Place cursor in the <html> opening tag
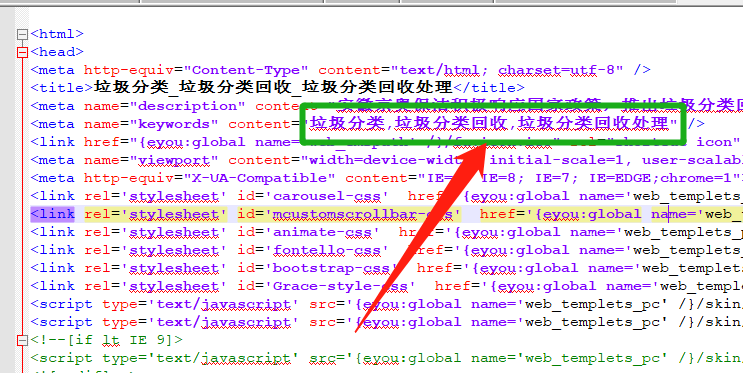This screenshot has width=743, height=373. click(x=57, y=34)
